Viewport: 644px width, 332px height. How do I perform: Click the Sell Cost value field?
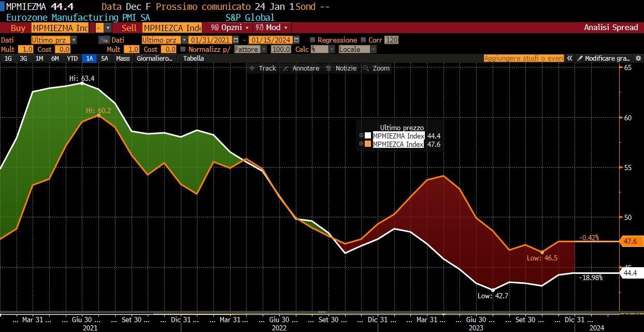coord(169,49)
